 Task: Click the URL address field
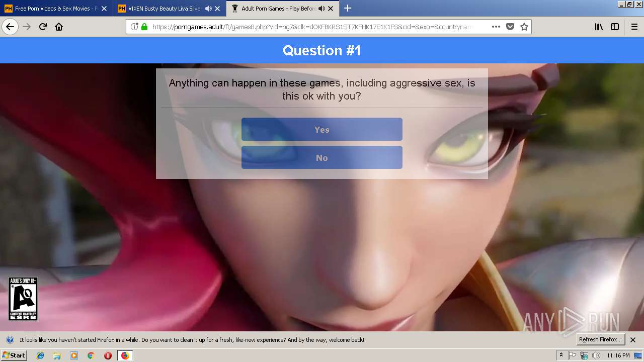tap(312, 27)
